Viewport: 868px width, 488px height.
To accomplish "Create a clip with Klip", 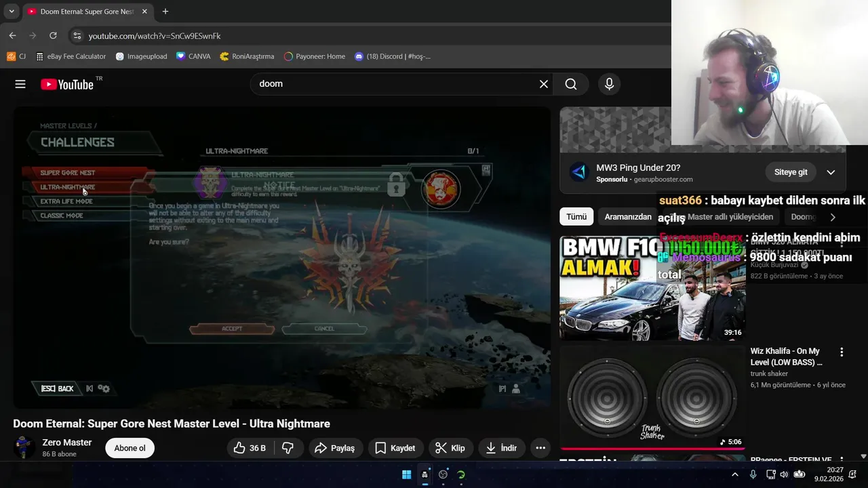I will click(450, 448).
